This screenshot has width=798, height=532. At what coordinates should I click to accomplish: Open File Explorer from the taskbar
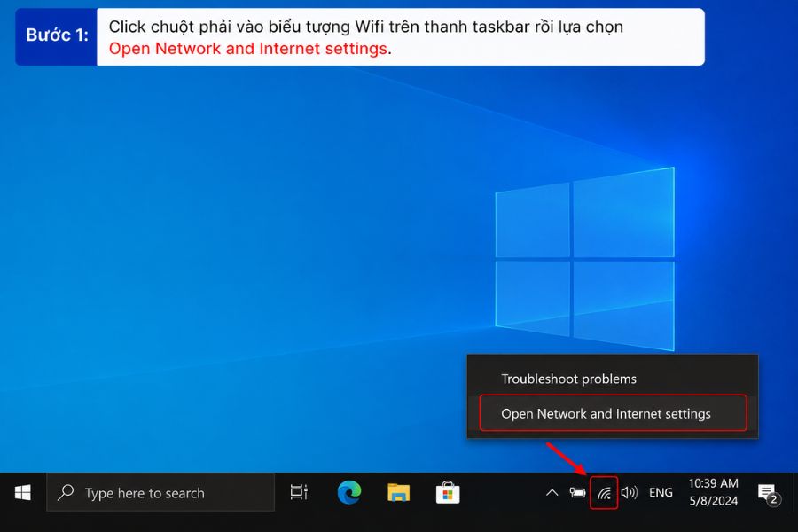398,493
